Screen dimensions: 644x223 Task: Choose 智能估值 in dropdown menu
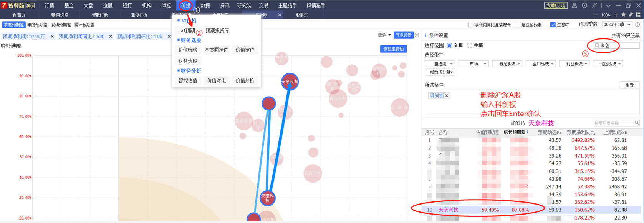[188, 81]
